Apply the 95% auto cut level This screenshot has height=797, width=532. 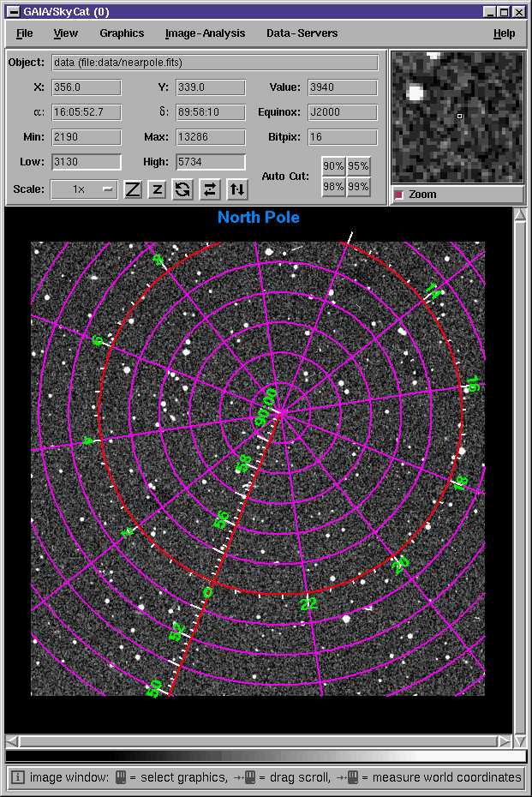[x=359, y=166]
